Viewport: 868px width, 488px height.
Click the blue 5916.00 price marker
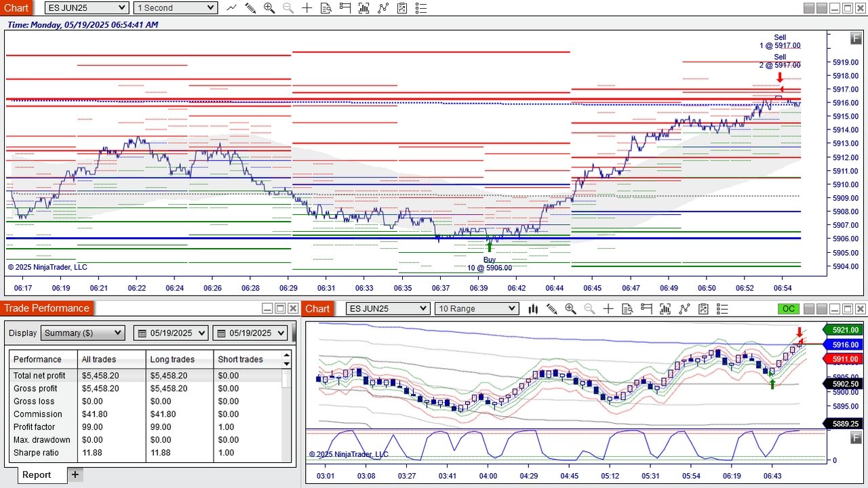click(842, 345)
